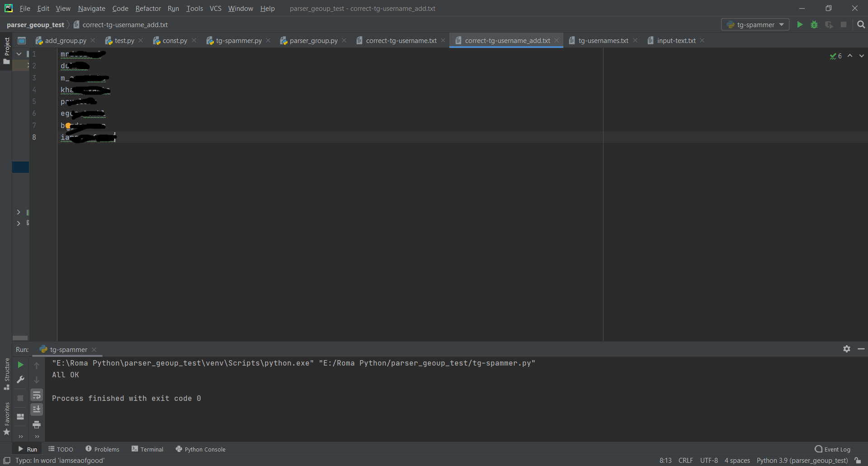Click the up arrow in Run console gutter
Image resolution: width=868 pixels, height=466 pixels.
pos(37,365)
